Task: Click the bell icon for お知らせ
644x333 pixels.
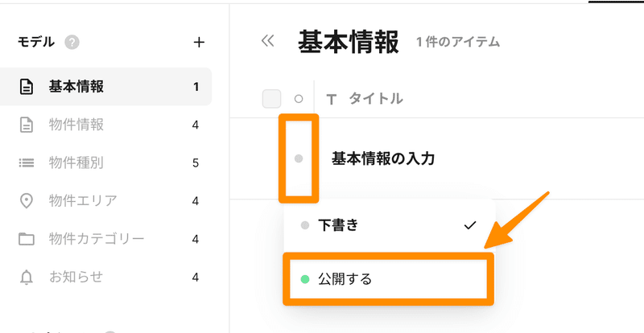Action: 27,277
